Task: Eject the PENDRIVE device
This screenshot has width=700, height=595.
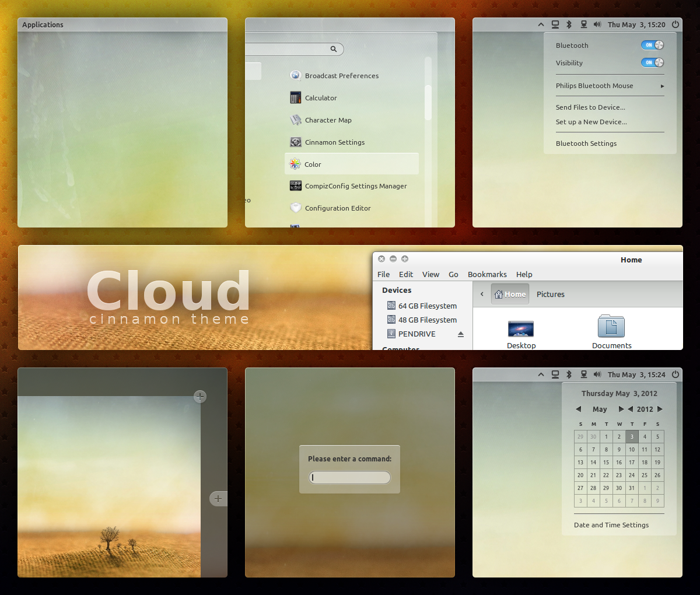Action: click(461, 334)
